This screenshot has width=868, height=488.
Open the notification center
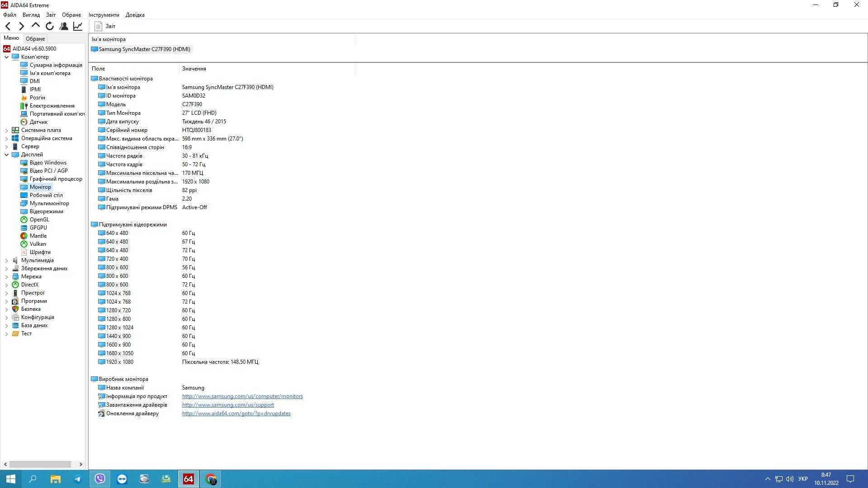point(850,479)
